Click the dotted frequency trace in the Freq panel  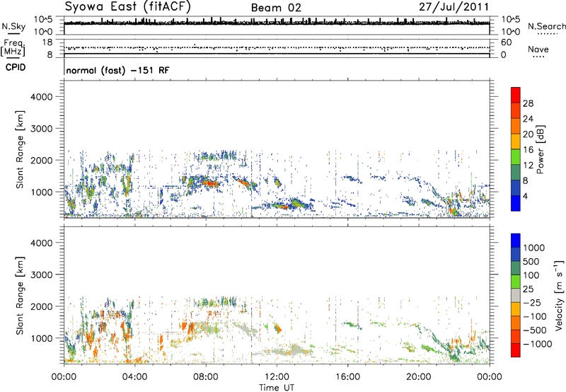coord(277,47)
